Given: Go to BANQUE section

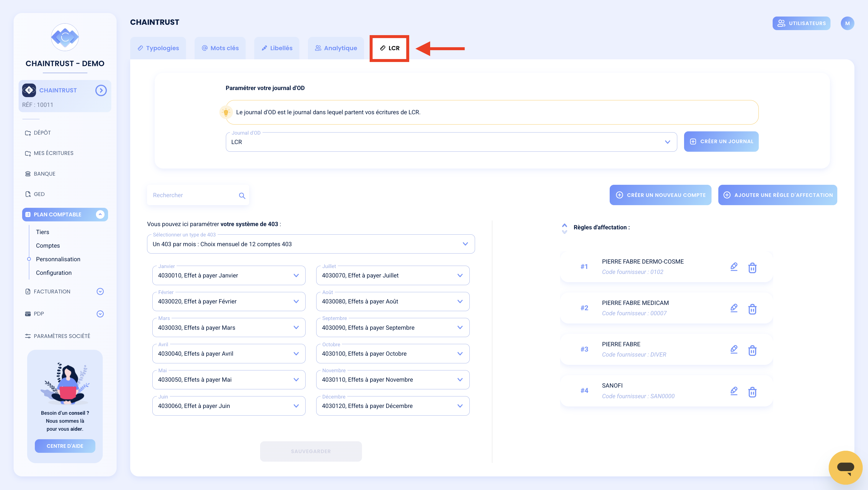Looking at the screenshot, I should [40, 174].
